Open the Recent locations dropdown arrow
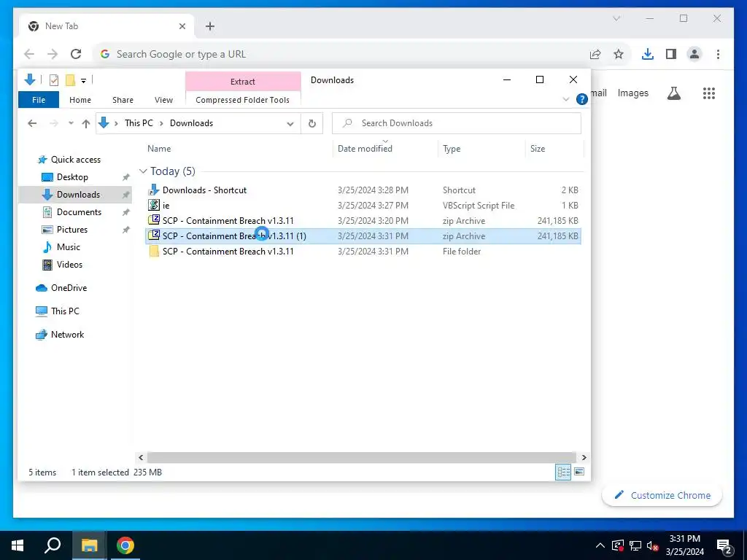Viewport: 747px width, 560px height. pyautogui.click(x=71, y=123)
